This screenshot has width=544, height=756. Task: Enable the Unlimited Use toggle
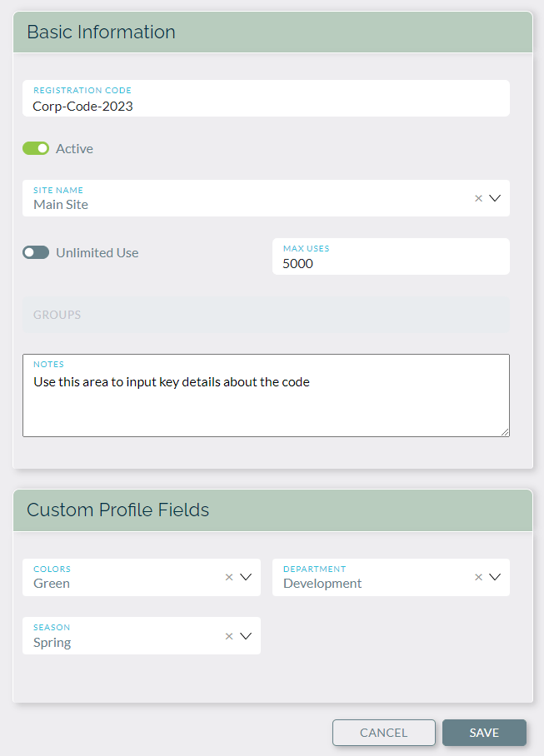click(x=36, y=252)
